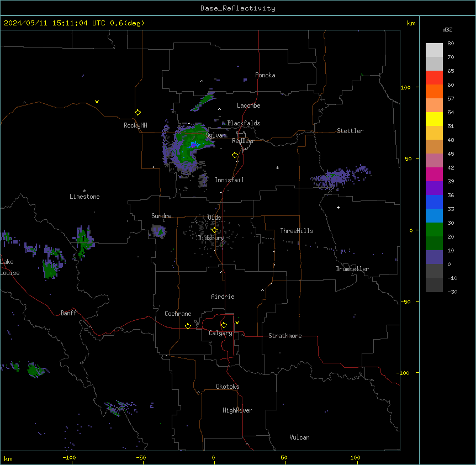Select the yellow diamond marker above Calgary label
476x465 pixels.
coord(224,325)
